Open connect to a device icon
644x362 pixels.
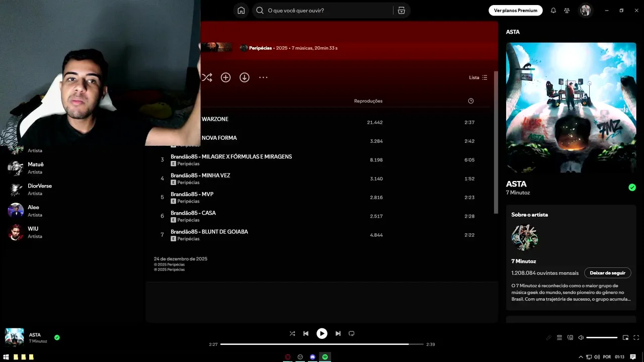coord(570,337)
